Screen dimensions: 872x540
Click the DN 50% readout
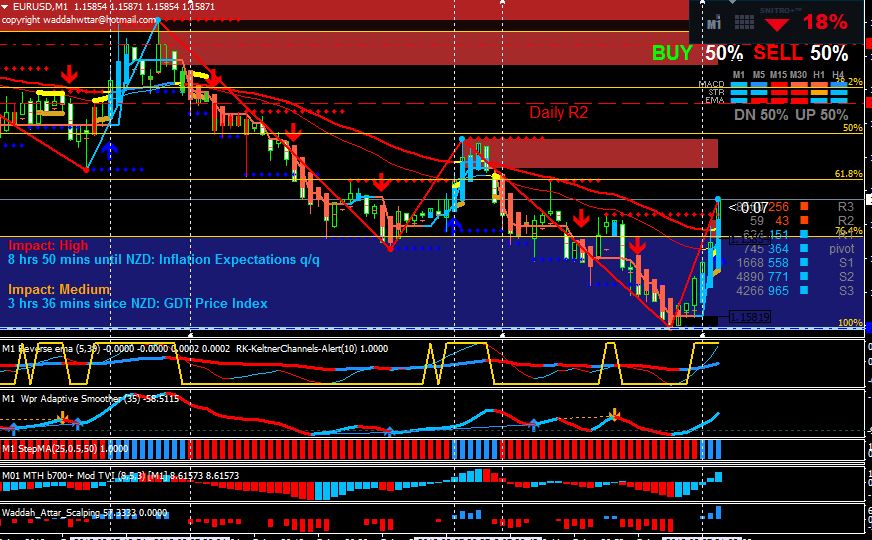pos(761,115)
